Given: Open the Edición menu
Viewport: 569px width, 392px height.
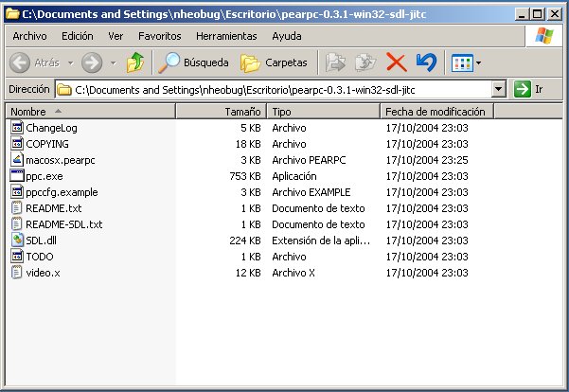Looking at the screenshot, I should click(x=78, y=36).
